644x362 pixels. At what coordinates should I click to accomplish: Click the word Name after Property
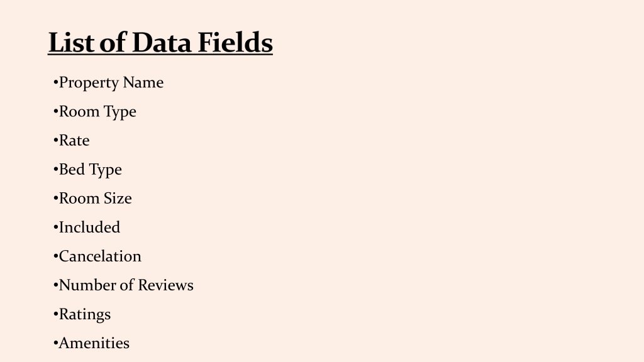coord(143,82)
